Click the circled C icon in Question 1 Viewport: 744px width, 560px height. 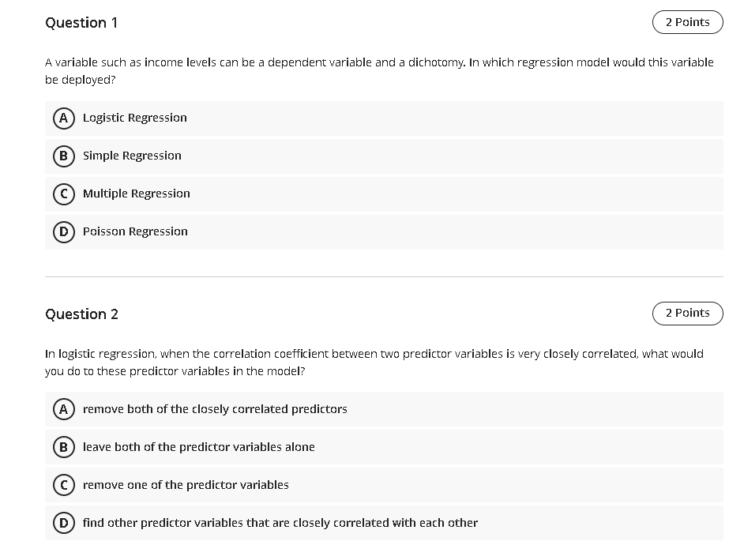click(64, 194)
